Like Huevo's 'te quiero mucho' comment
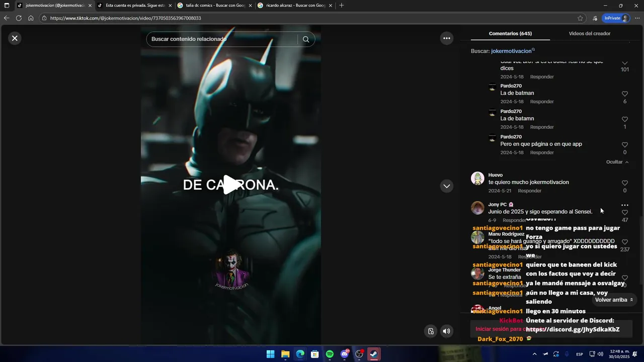The image size is (644, 362). click(625, 183)
